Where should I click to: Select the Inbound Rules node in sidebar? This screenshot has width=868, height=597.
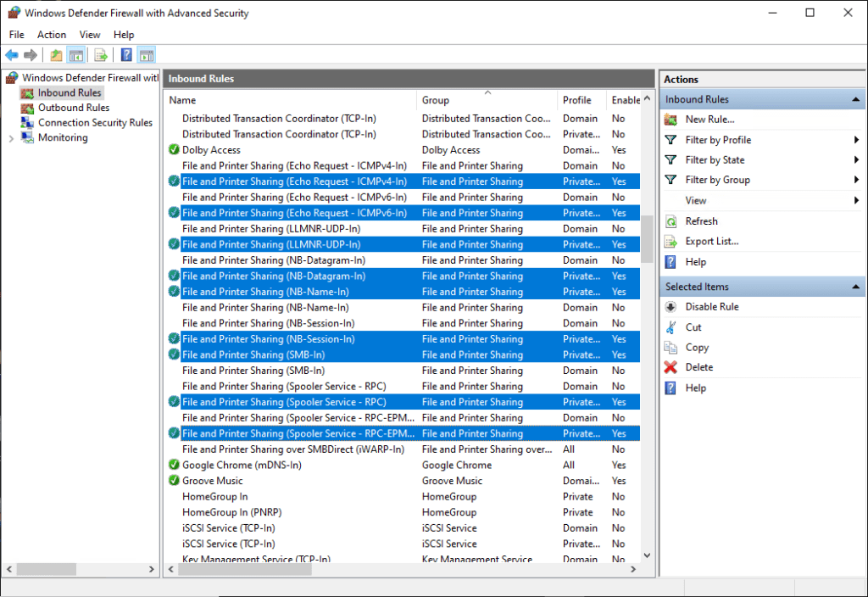[x=62, y=92]
